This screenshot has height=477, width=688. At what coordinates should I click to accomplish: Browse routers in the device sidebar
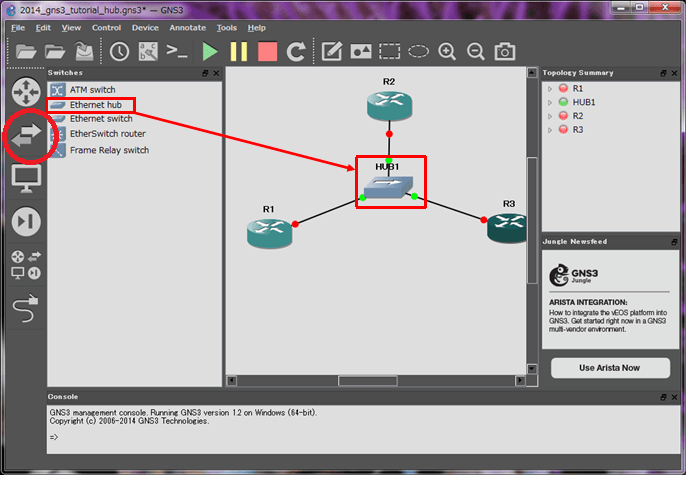[x=26, y=92]
